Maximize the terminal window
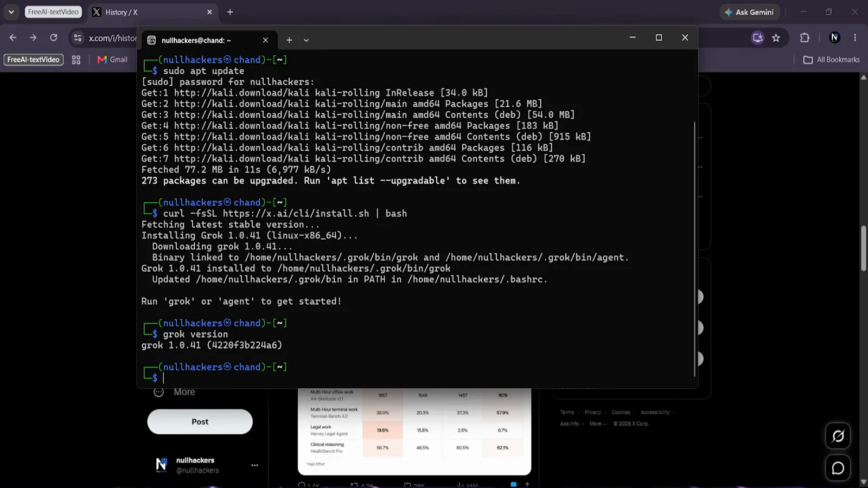 pos(659,37)
